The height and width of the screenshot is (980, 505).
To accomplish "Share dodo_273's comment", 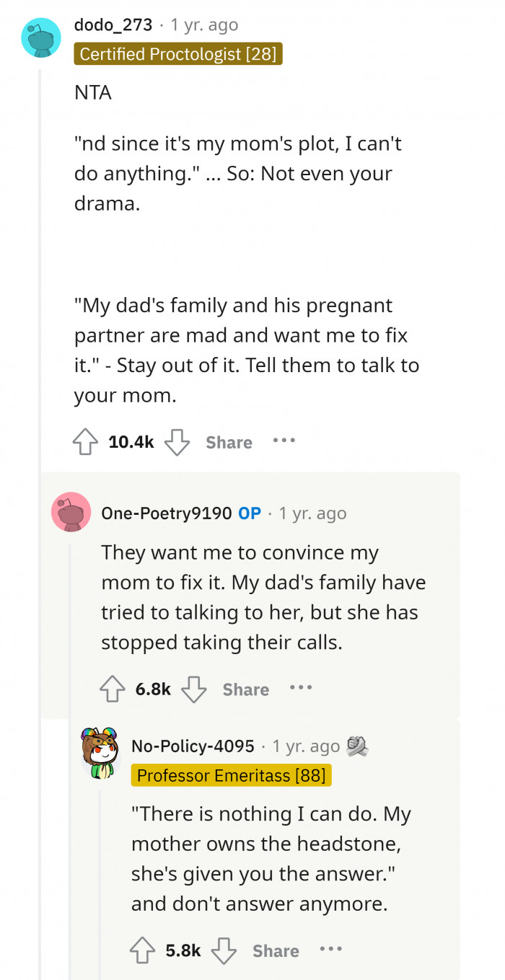I will tap(229, 442).
